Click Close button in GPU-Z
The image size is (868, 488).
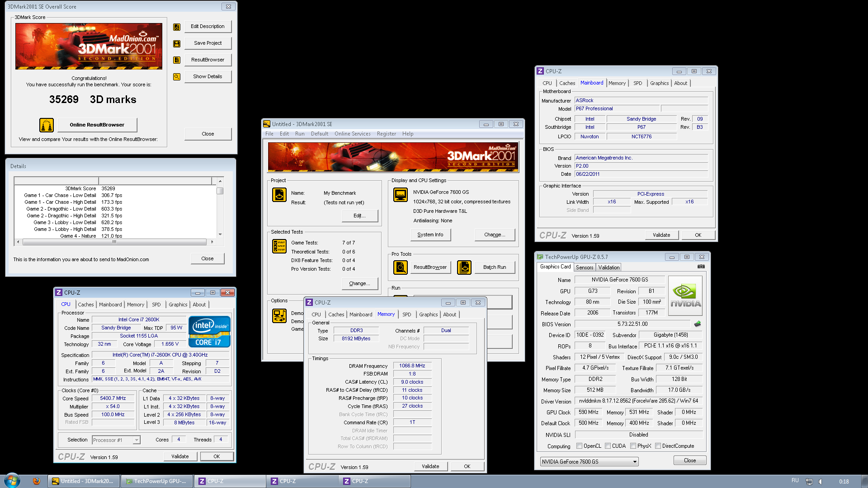pyautogui.click(x=690, y=460)
